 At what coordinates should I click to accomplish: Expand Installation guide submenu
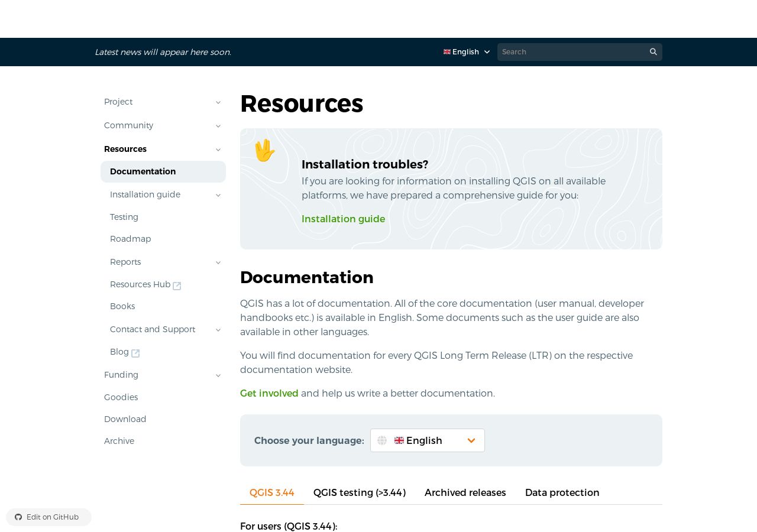pos(218,195)
